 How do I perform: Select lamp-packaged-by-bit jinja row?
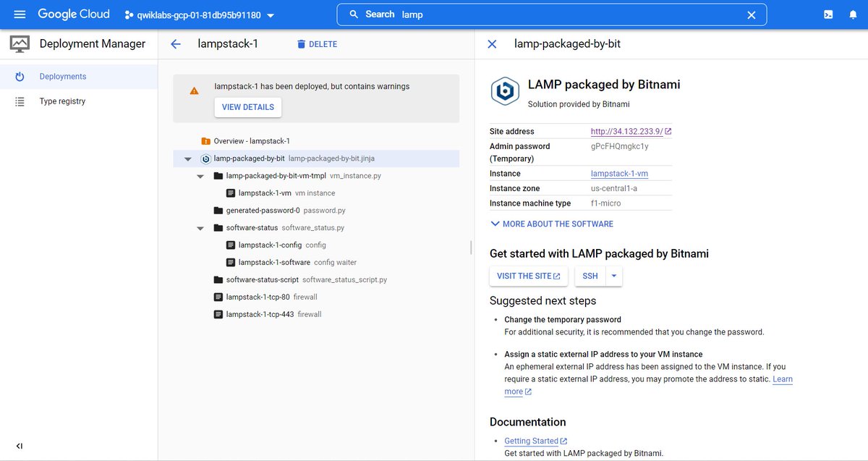point(316,158)
